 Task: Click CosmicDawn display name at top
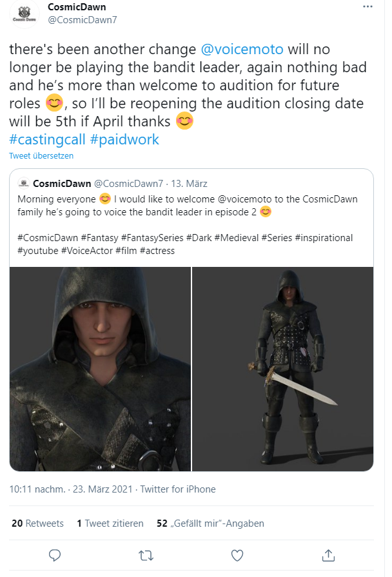point(77,7)
